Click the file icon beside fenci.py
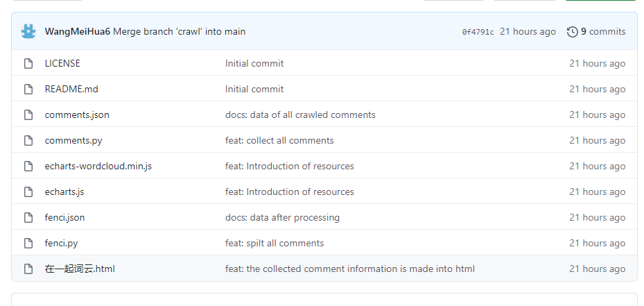This screenshot has height=306, width=644. click(28, 243)
